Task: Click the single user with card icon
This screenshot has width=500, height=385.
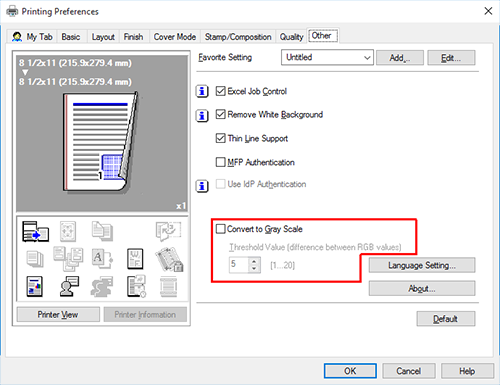Action: tap(69, 286)
